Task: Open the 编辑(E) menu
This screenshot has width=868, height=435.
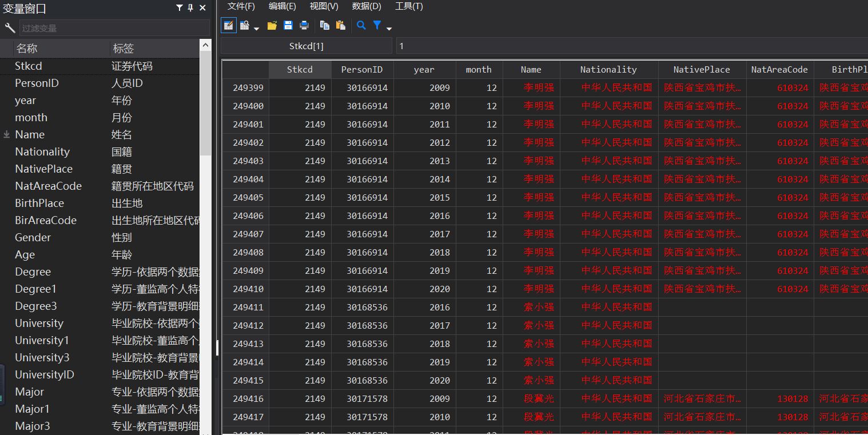Action: pyautogui.click(x=282, y=6)
